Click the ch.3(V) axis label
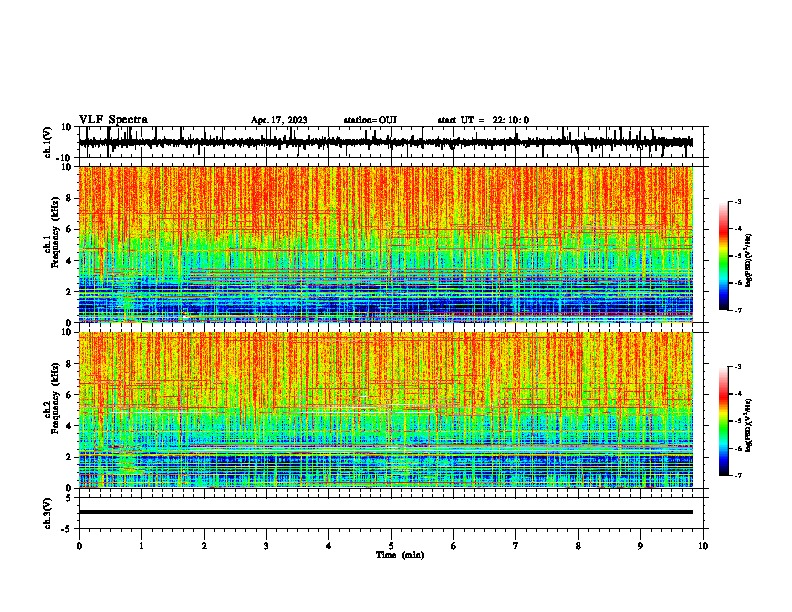 tap(47, 513)
